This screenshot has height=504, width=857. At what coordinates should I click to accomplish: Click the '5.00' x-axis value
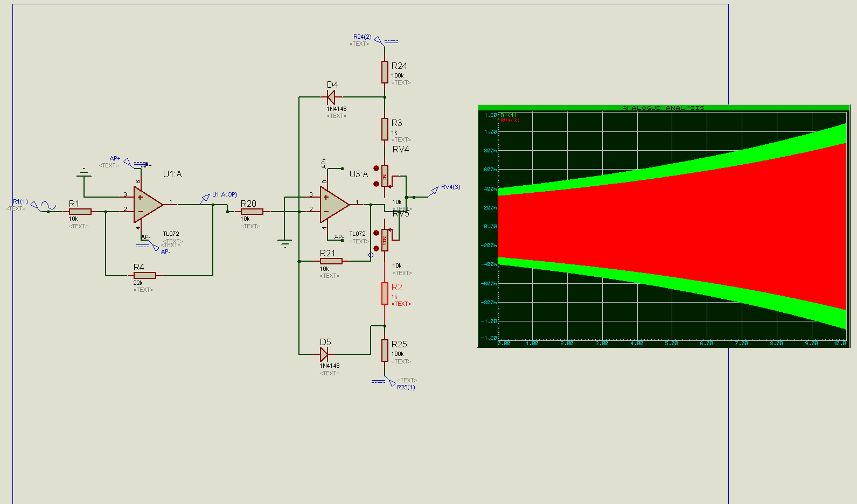672,344
